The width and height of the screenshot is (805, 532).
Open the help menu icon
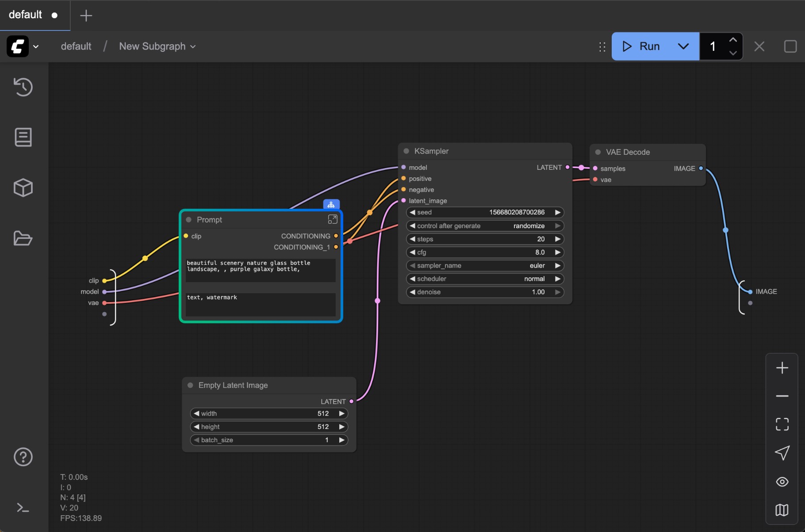click(x=23, y=457)
